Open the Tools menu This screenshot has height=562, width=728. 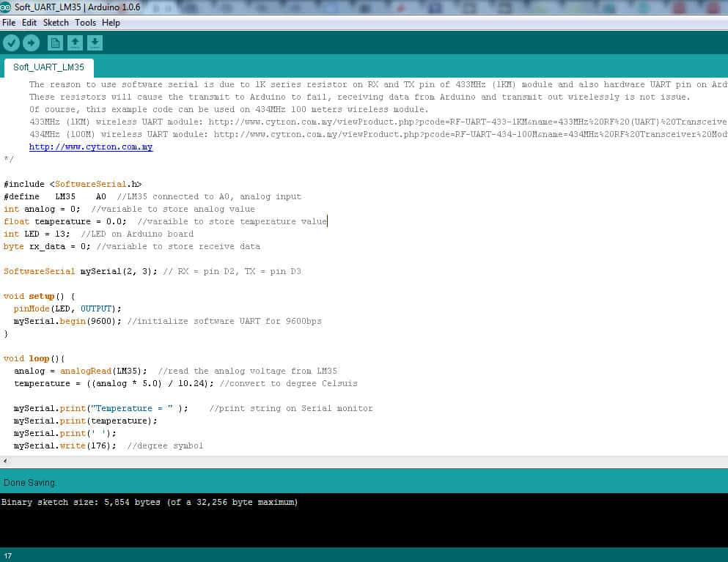pyautogui.click(x=86, y=23)
